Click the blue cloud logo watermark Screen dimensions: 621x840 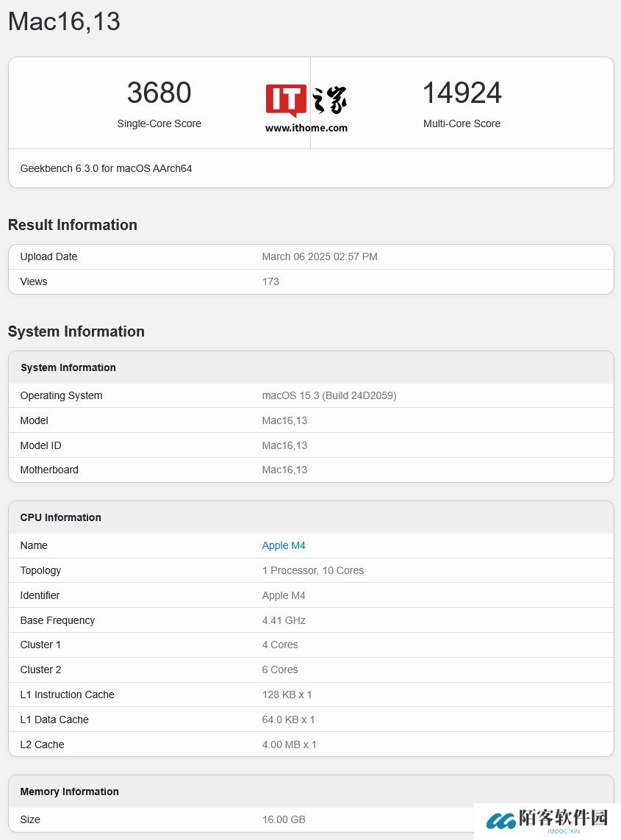click(500, 821)
